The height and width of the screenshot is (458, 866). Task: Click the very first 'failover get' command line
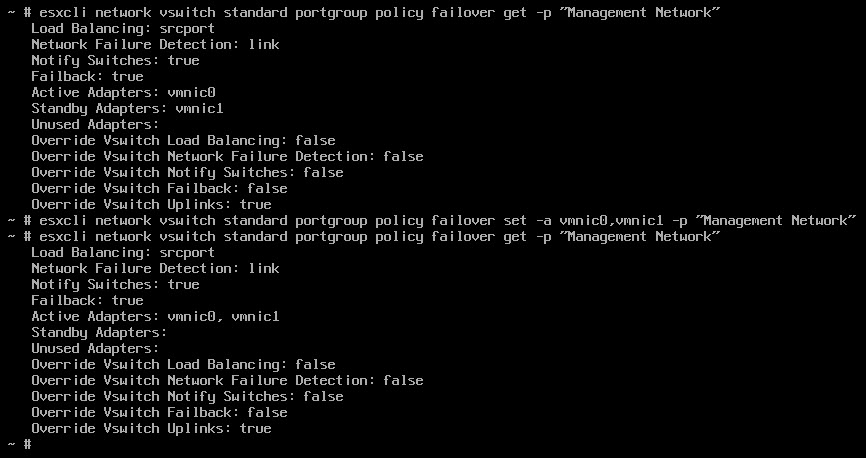tap(364, 12)
